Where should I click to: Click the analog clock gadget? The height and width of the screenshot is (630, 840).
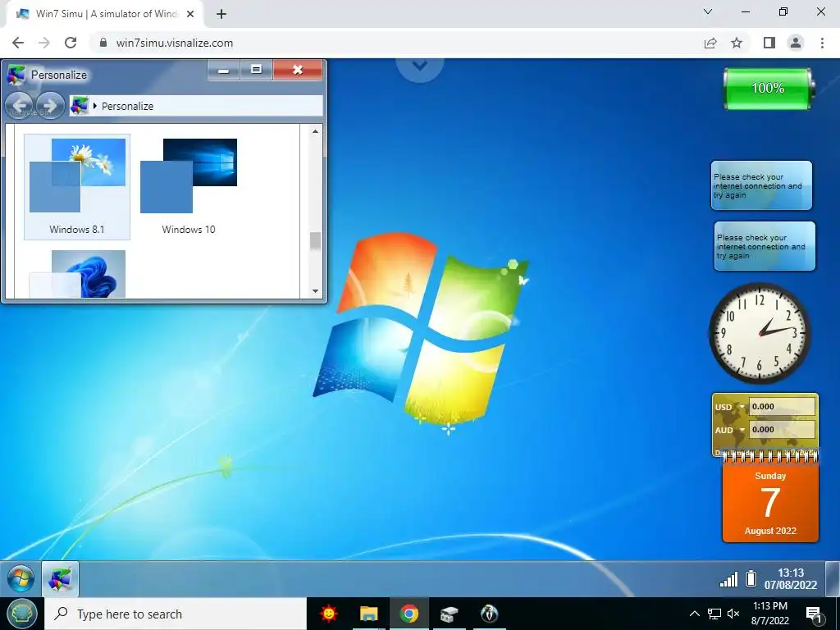point(759,333)
